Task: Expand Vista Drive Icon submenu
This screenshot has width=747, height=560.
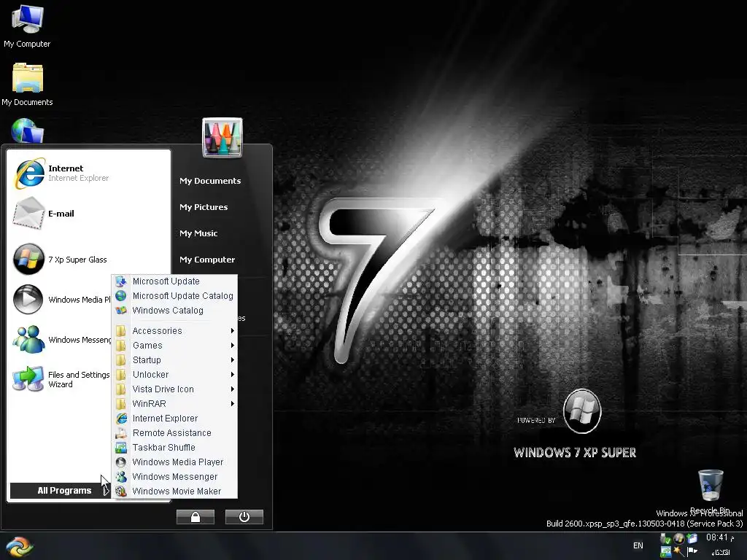Action: (174, 389)
